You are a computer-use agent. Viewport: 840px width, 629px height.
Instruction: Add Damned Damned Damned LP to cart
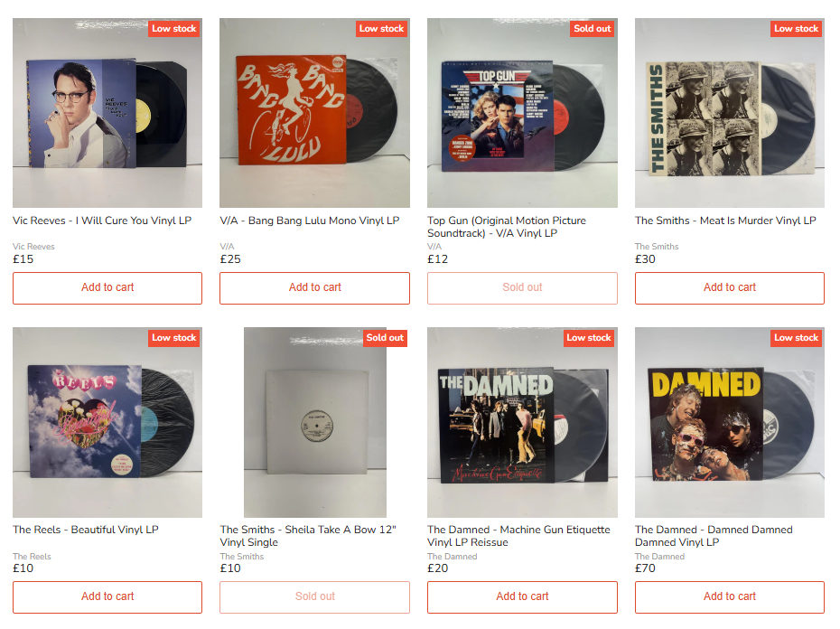pyautogui.click(x=730, y=596)
